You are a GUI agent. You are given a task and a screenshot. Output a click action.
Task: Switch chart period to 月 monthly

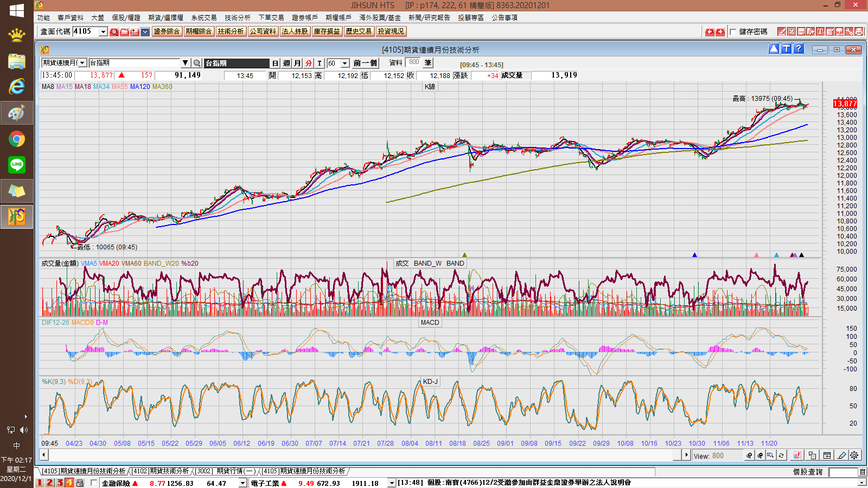297,63
